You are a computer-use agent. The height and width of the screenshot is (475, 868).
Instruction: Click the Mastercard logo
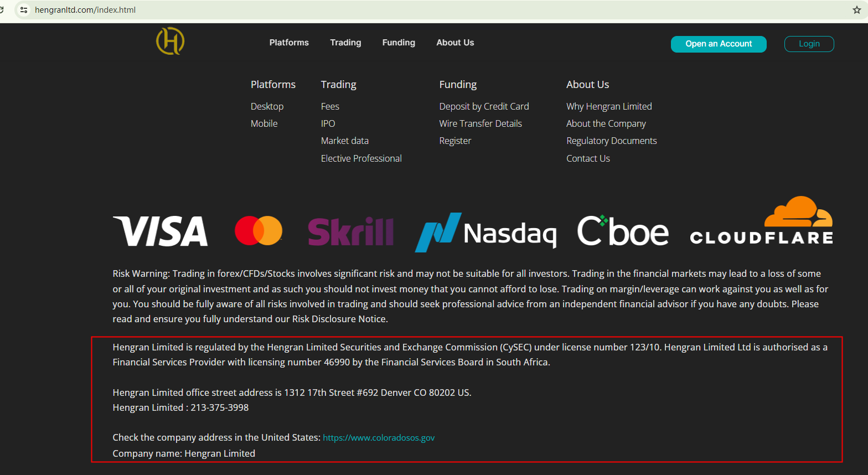pyautogui.click(x=259, y=230)
